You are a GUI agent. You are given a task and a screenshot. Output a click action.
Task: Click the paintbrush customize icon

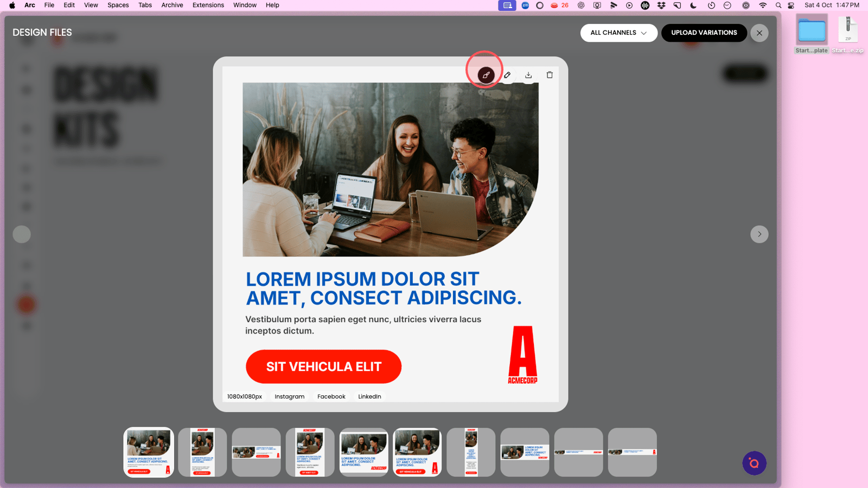pos(486,75)
